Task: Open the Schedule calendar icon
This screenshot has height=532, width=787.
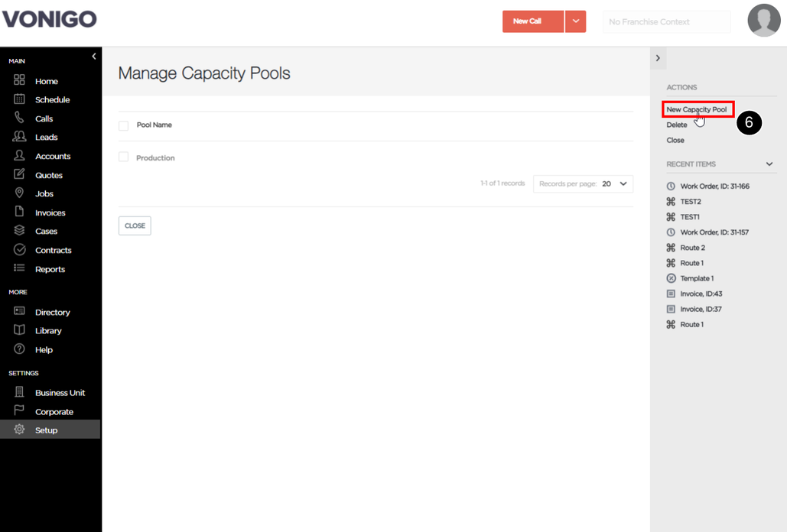Action: pyautogui.click(x=19, y=99)
